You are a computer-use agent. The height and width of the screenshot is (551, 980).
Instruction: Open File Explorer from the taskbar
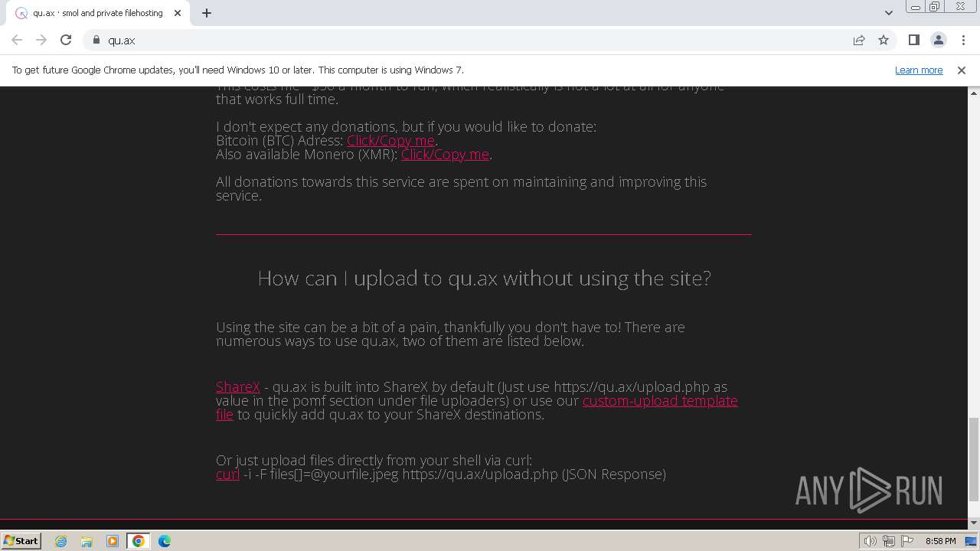coord(87,541)
